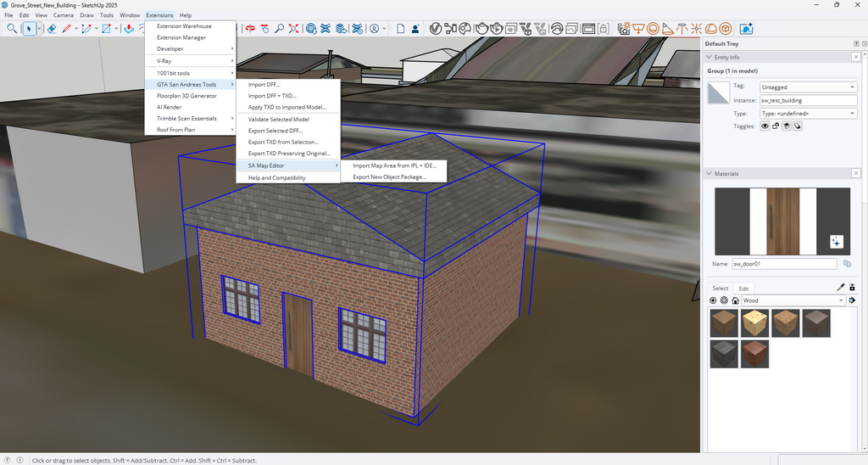Create a new document with page icon
The image size is (868, 465).
pos(401,28)
